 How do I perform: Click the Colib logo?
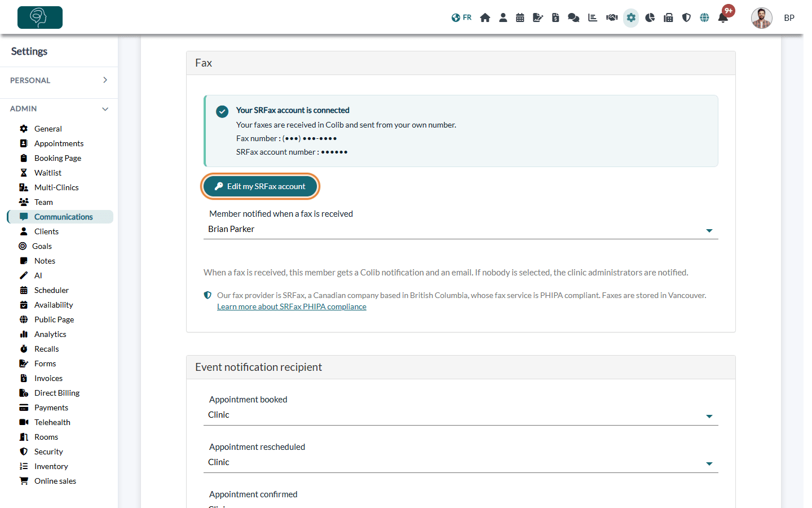click(40, 17)
